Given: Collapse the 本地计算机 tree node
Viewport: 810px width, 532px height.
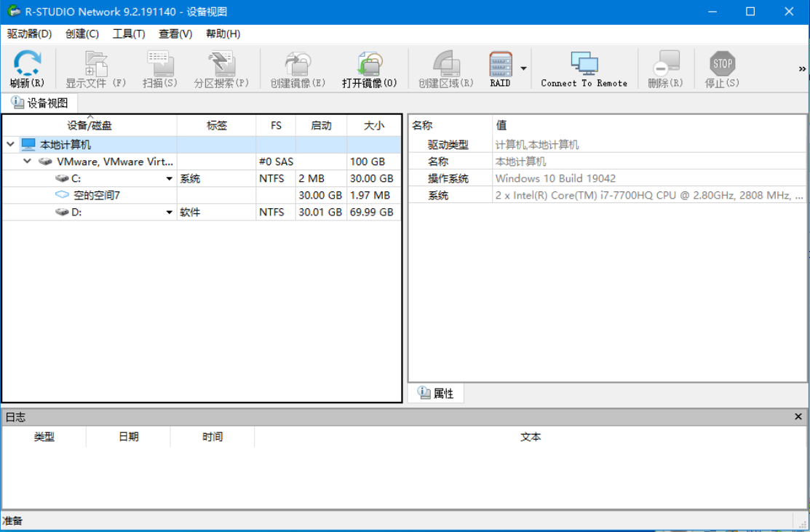Looking at the screenshot, I should [10, 145].
